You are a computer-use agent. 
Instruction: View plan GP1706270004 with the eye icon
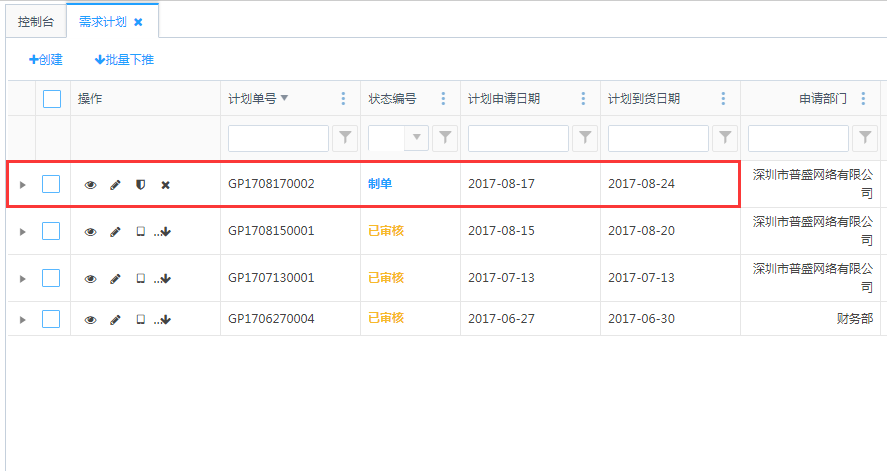(90, 320)
